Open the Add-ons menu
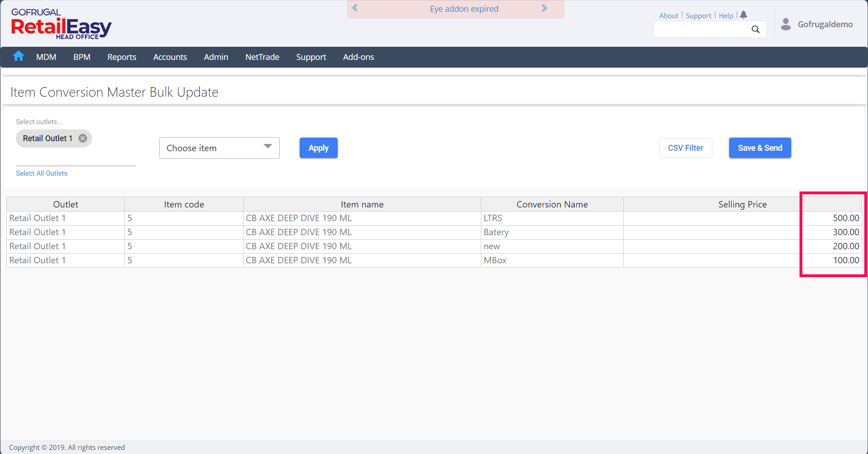868x454 pixels. pos(359,57)
